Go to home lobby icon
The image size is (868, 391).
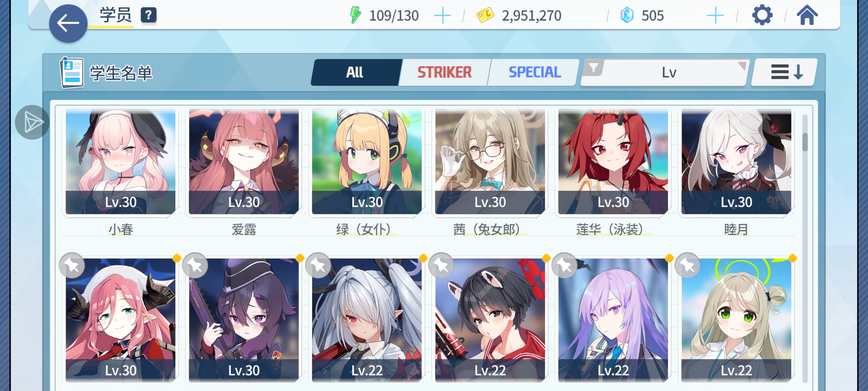[807, 15]
